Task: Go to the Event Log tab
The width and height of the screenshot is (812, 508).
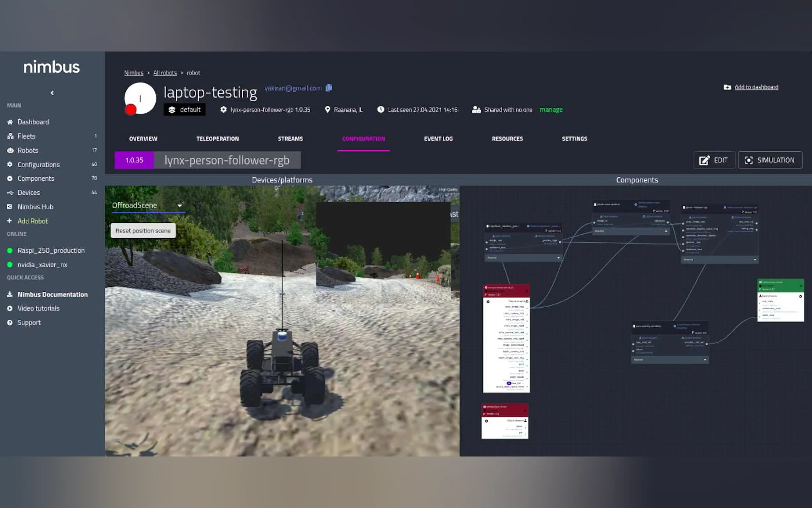Action: (438, 139)
